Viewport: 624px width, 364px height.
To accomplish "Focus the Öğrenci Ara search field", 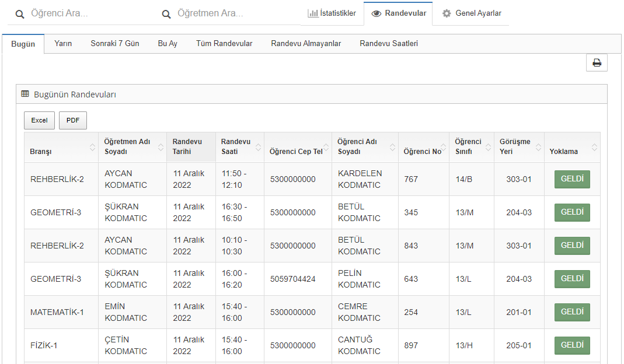I will pos(88,13).
